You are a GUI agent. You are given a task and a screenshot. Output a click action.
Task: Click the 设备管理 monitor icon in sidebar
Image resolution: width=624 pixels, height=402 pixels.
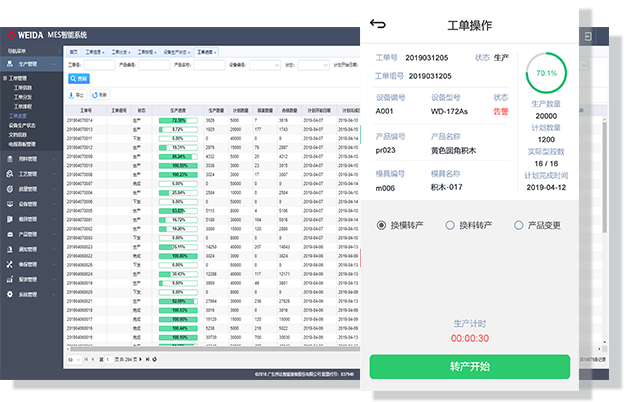[x=10, y=204]
